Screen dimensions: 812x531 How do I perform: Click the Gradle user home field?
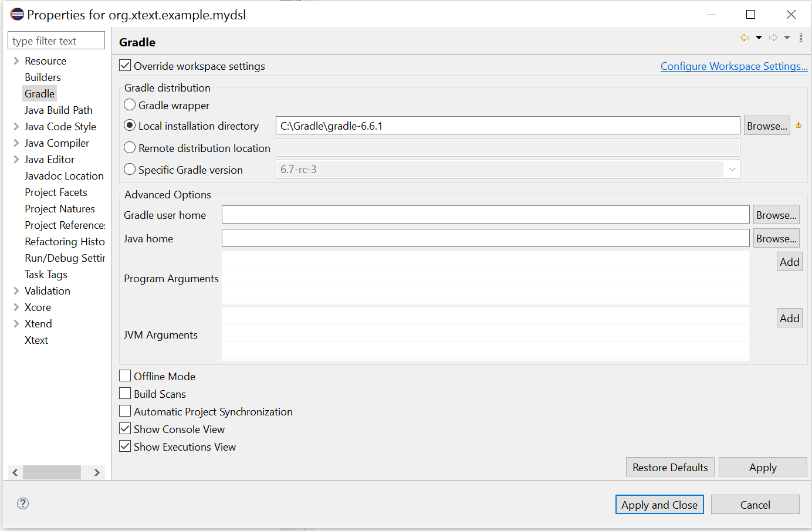[x=486, y=215]
